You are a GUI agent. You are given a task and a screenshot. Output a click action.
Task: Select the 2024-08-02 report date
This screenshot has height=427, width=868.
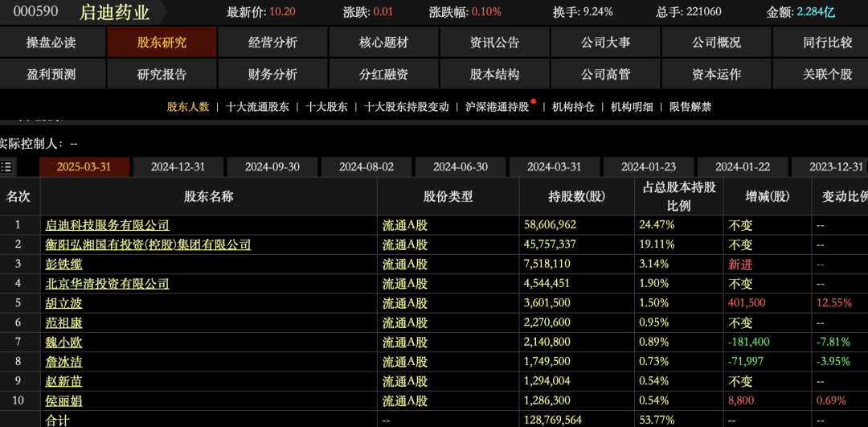click(x=366, y=166)
